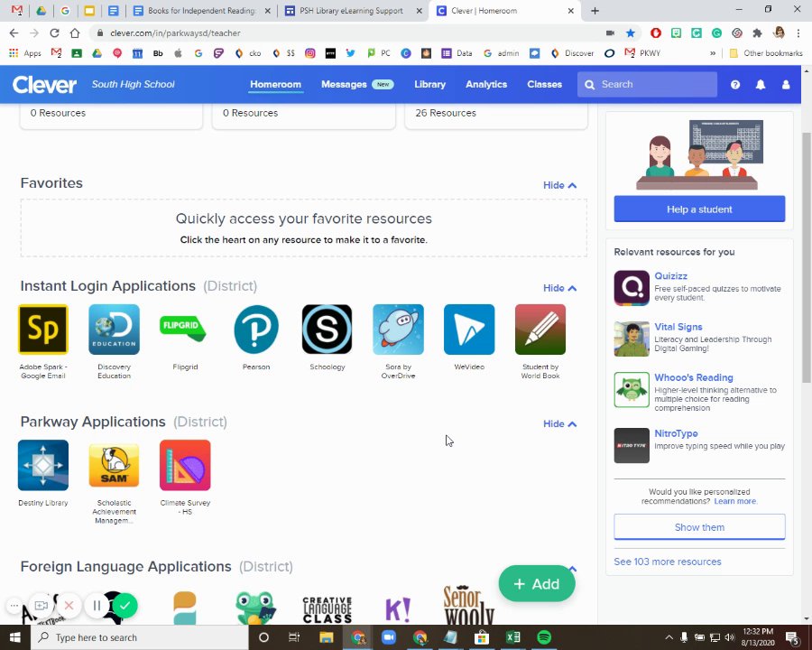Open the purple K! app icon
The width and height of the screenshot is (812, 650).
398,609
